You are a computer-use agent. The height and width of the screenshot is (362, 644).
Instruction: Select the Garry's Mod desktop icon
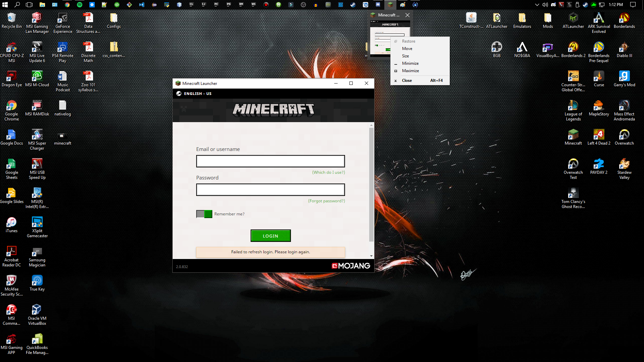pyautogui.click(x=625, y=79)
